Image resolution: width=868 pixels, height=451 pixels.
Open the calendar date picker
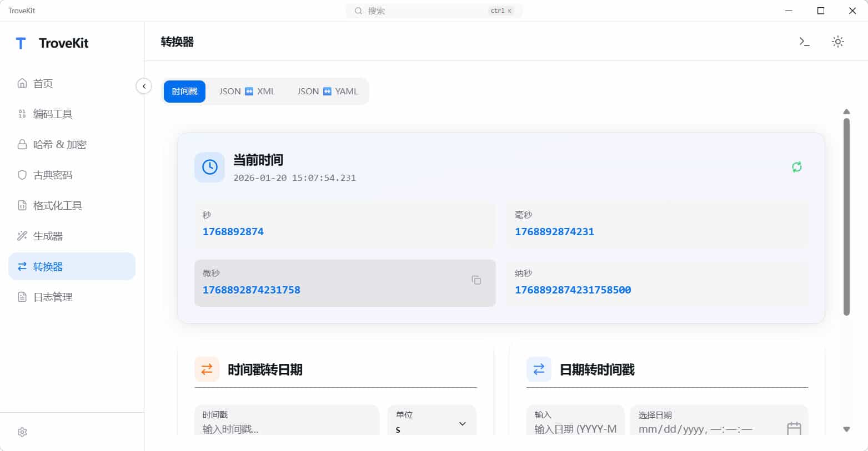tap(794, 427)
